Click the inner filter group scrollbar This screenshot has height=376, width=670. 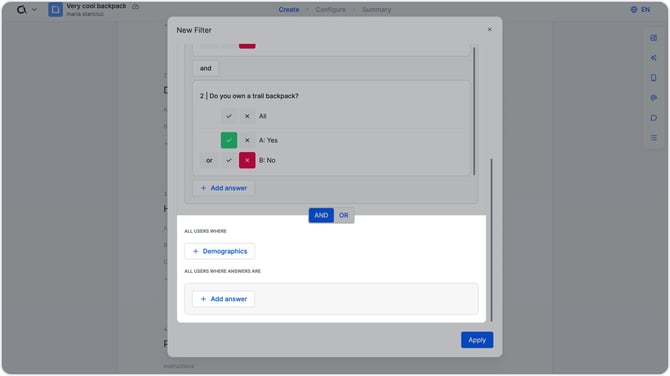(x=474, y=111)
